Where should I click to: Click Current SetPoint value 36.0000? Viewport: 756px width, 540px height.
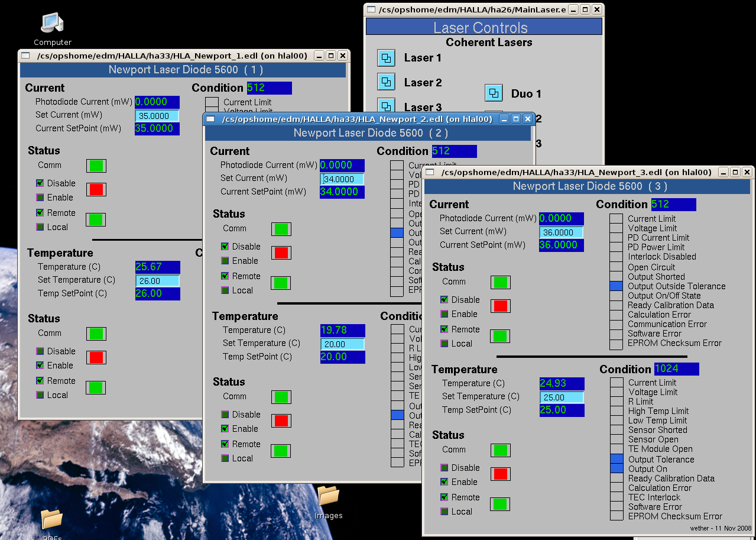click(x=562, y=245)
